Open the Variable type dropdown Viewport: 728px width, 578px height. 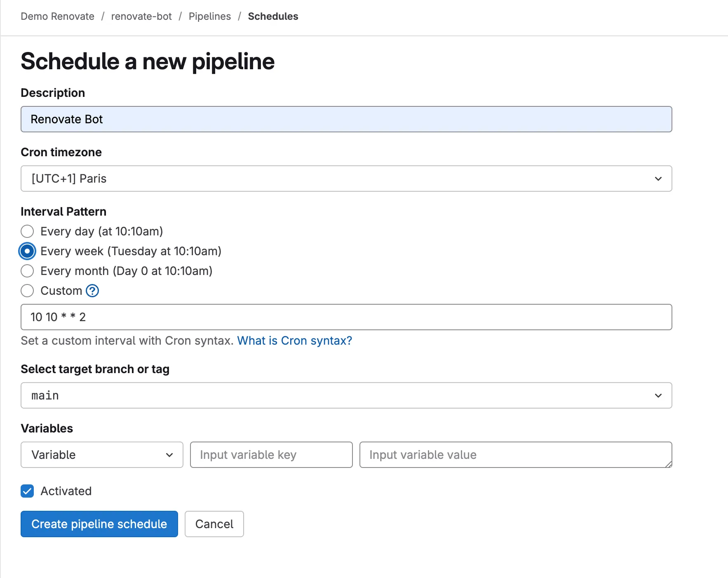102,455
